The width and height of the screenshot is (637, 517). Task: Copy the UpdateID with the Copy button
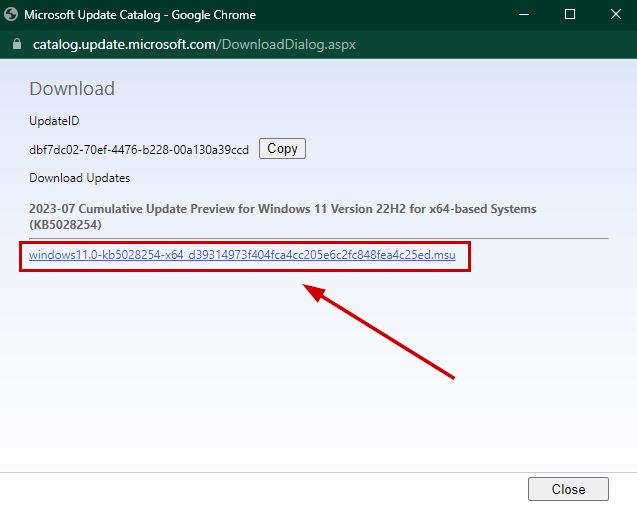(282, 149)
